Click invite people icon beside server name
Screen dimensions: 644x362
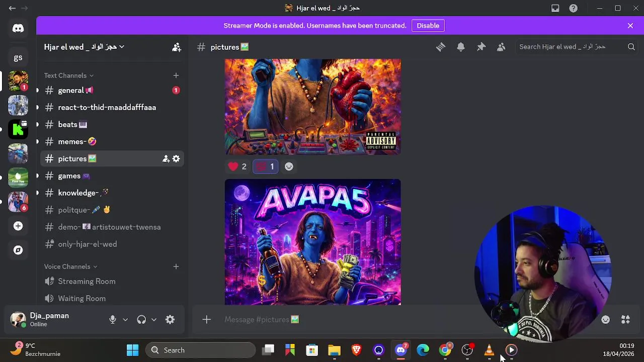pyautogui.click(x=177, y=47)
